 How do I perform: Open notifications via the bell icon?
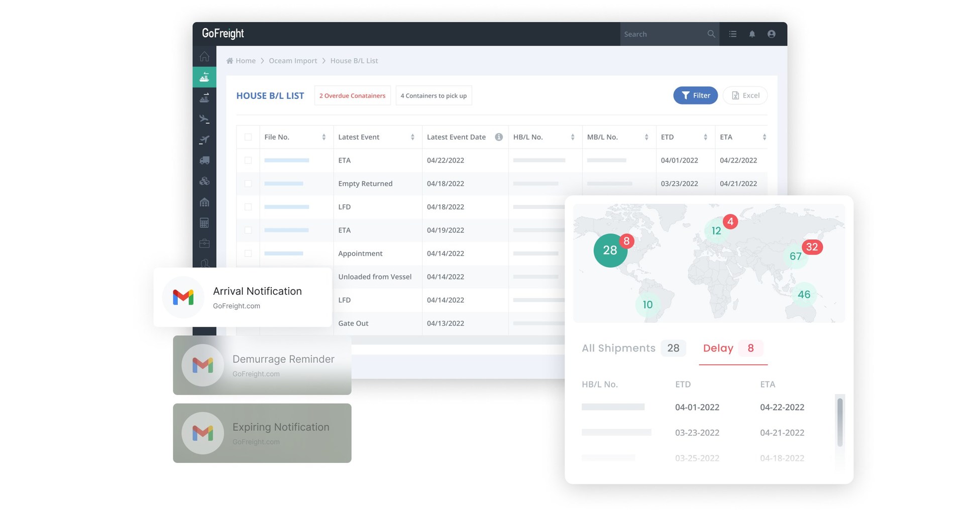pyautogui.click(x=752, y=34)
